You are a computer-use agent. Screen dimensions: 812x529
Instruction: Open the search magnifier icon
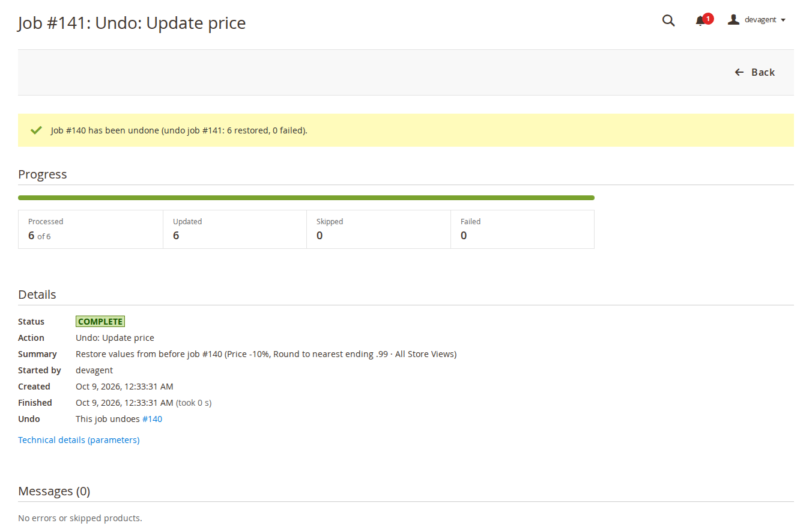[x=668, y=20]
